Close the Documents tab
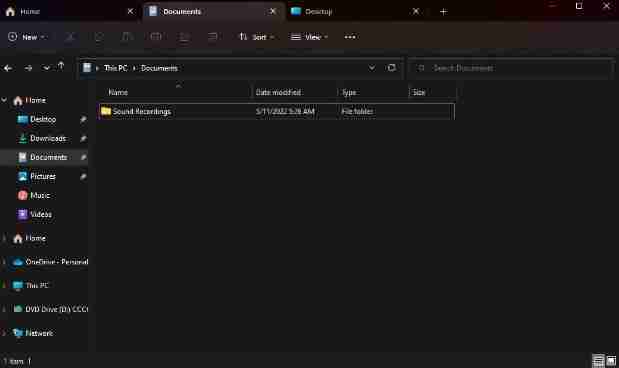The width and height of the screenshot is (619, 368). (273, 12)
